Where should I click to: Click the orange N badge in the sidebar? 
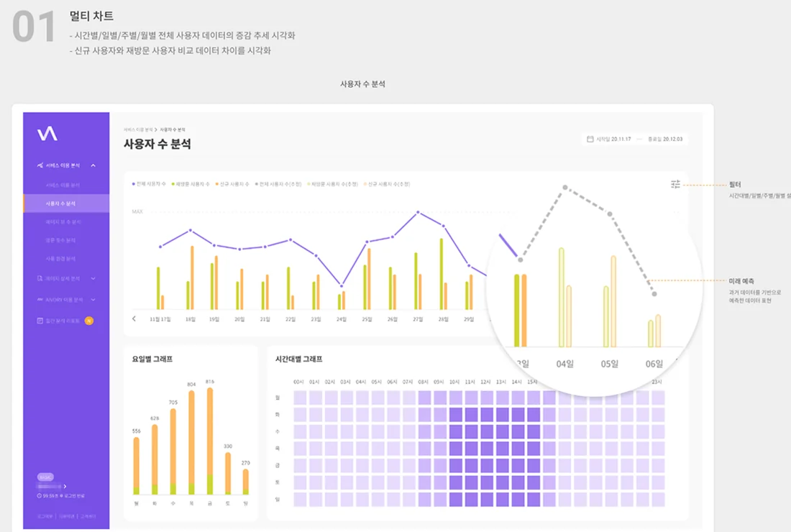coord(89,321)
